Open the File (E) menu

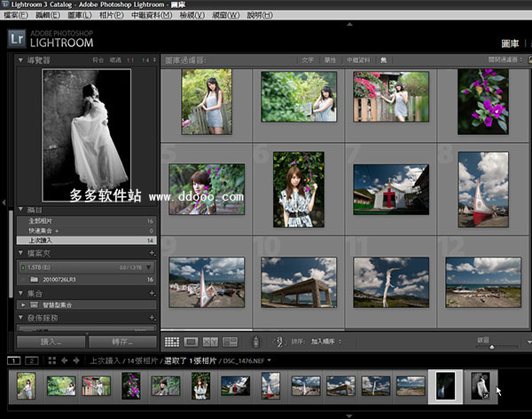click(16, 15)
